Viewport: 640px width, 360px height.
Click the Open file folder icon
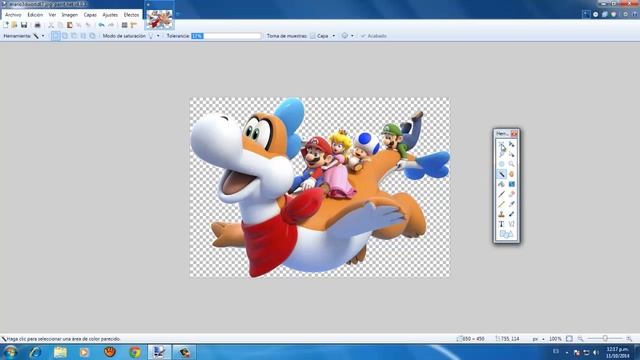[14, 25]
